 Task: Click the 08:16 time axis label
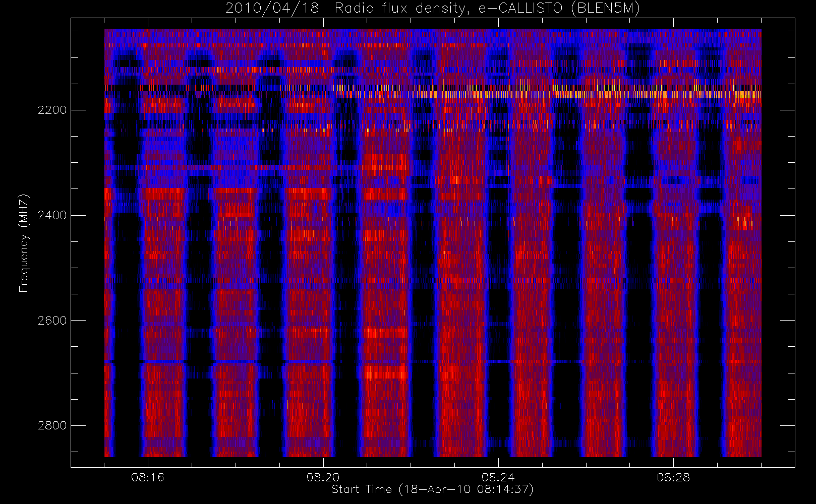(x=148, y=477)
